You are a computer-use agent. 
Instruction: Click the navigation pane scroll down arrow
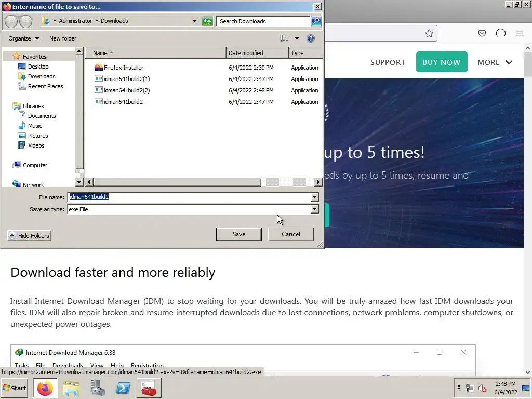coord(79,182)
